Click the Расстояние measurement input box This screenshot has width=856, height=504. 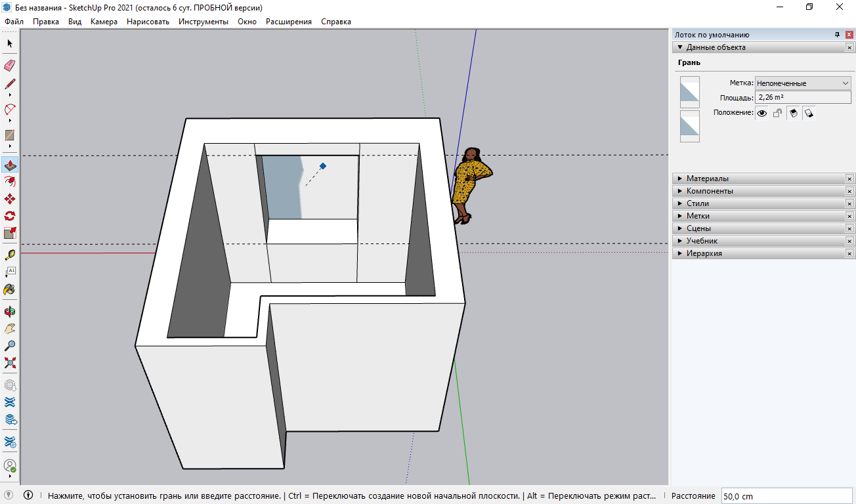(x=786, y=496)
